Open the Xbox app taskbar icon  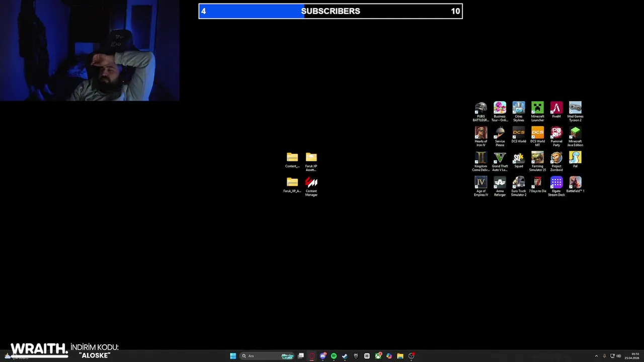coord(378,356)
